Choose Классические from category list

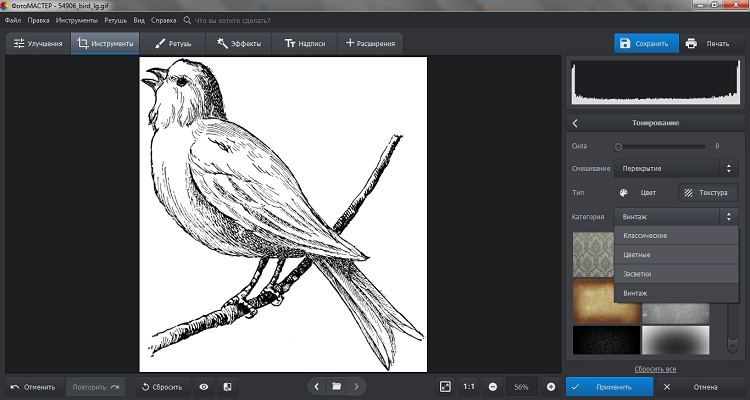tap(645, 236)
